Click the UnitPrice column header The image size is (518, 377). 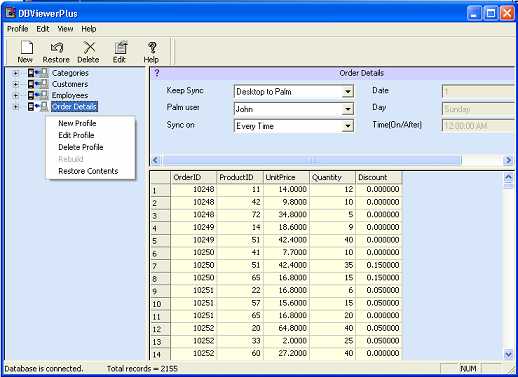point(286,177)
